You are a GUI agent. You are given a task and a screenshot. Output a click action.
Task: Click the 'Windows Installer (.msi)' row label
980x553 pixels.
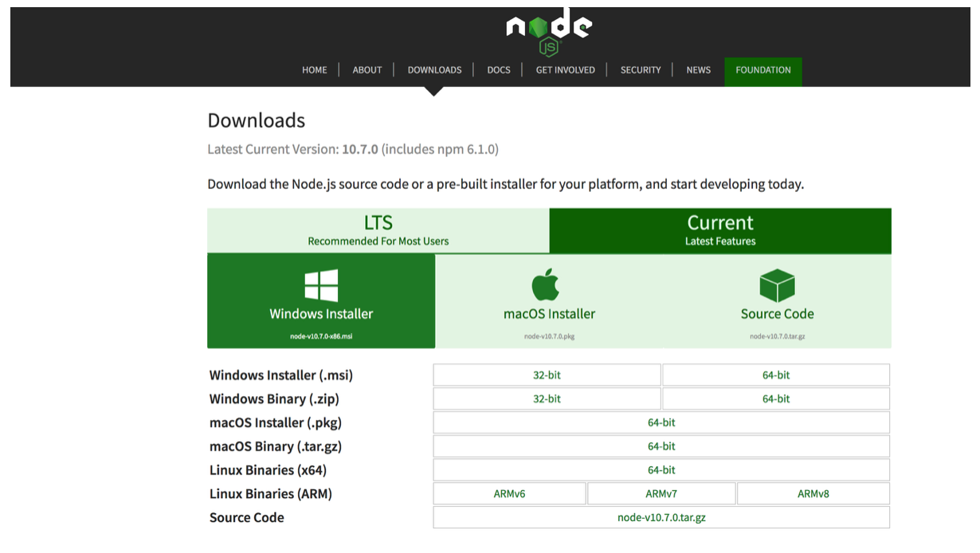[x=281, y=375]
